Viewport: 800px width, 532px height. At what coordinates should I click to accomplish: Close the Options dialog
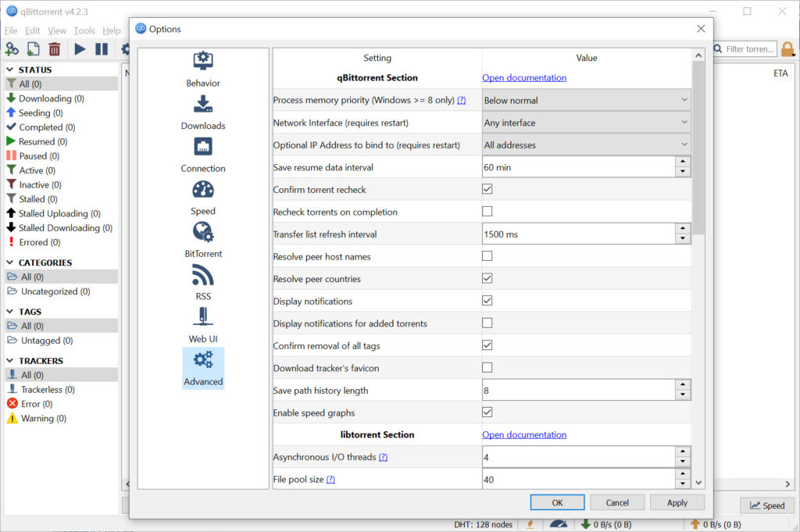(x=701, y=29)
